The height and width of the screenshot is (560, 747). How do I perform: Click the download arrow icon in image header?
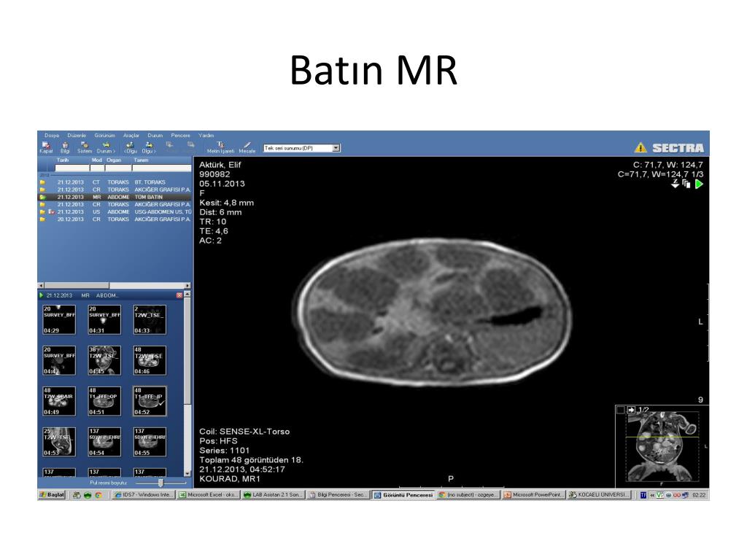pos(675,184)
